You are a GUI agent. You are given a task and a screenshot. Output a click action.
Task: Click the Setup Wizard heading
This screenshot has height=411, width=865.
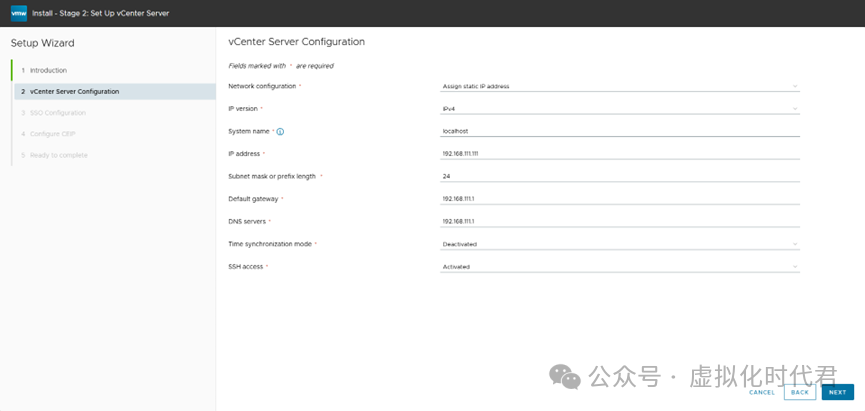pyautogui.click(x=42, y=43)
